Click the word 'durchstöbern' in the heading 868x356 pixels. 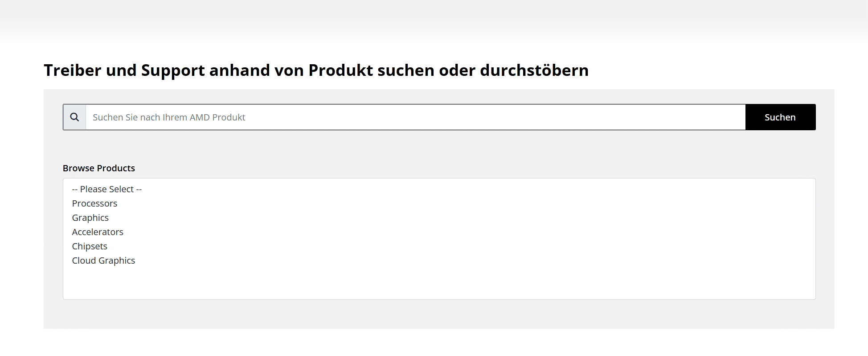pyautogui.click(x=534, y=70)
